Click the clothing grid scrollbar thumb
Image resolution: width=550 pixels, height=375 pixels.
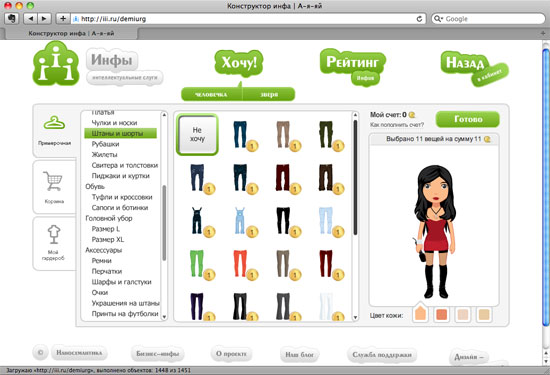click(355, 178)
